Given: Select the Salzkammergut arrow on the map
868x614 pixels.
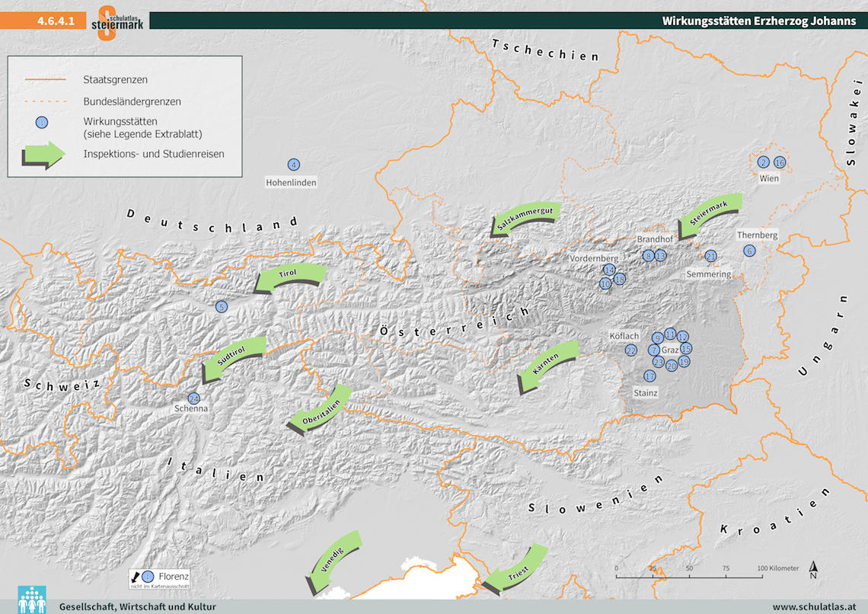Looking at the screenshot, I should coord(524,219).
